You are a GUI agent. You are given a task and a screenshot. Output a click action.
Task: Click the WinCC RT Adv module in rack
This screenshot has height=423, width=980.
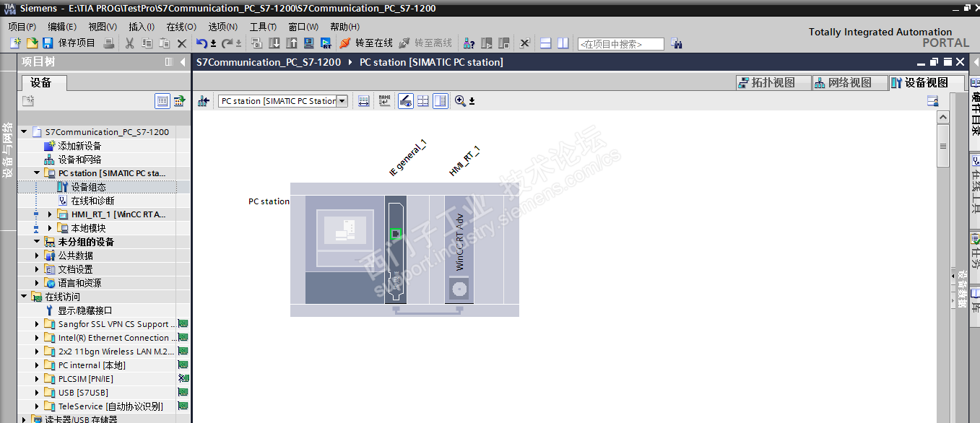(x=459, y=249)
